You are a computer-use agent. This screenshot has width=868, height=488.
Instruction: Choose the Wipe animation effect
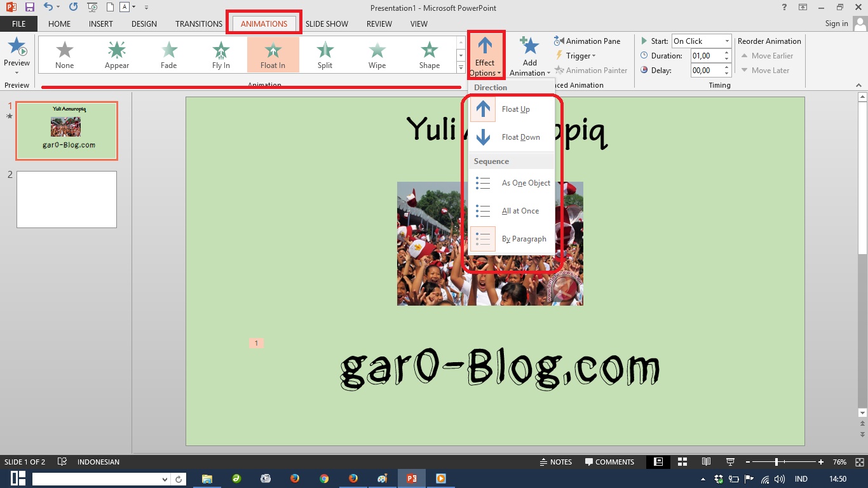point(377,54)
